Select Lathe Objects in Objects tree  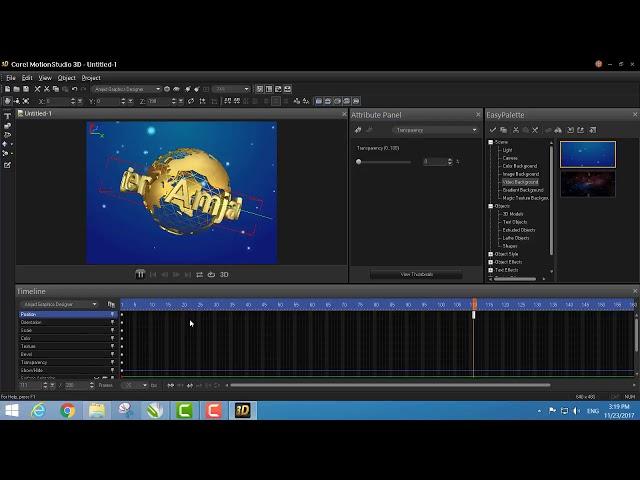pos(516,238)
